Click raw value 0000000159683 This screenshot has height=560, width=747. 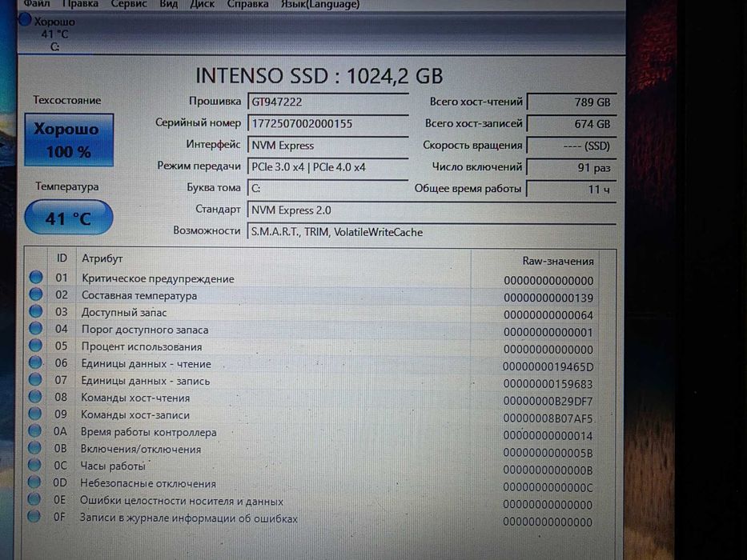pos(548,384)
